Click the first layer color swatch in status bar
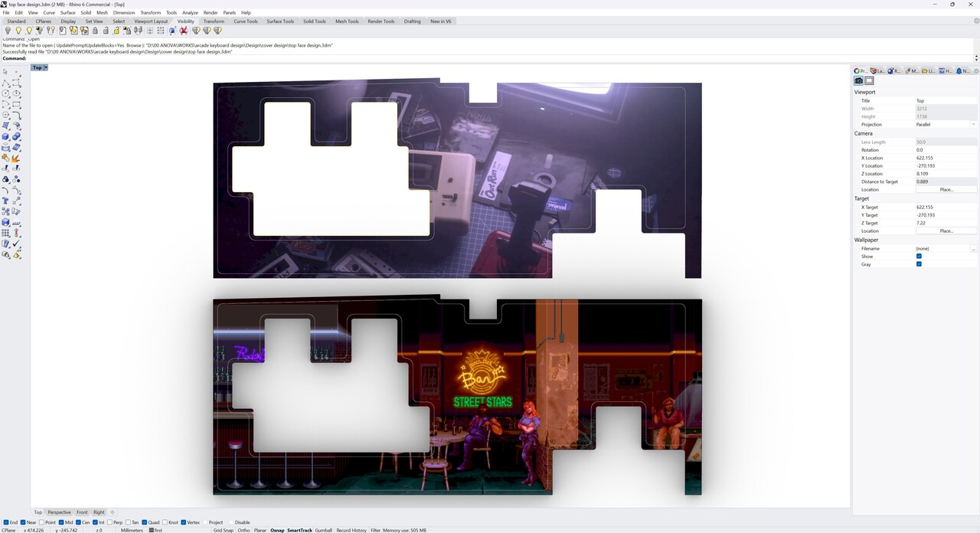The width and height of the screenshot is (980, 533). (x=151, y=530)
